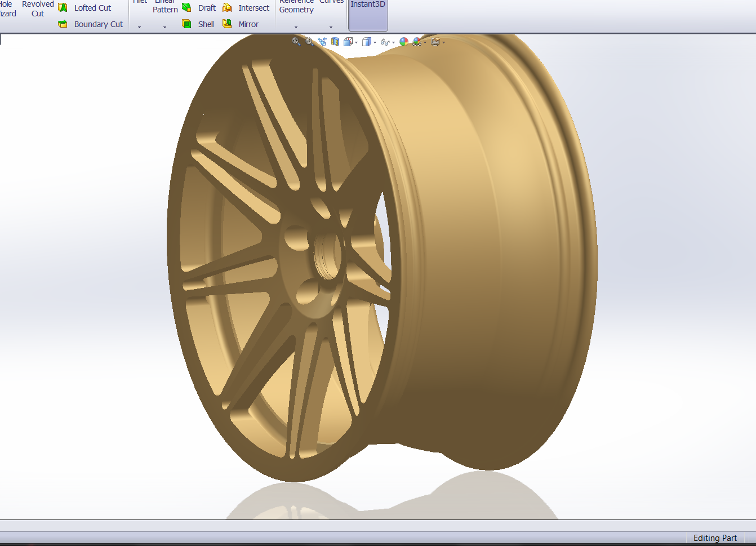The height and width of the screenshot is (546, 756).
Task: Click the Draft label
Action: click(x=207, y=8)
